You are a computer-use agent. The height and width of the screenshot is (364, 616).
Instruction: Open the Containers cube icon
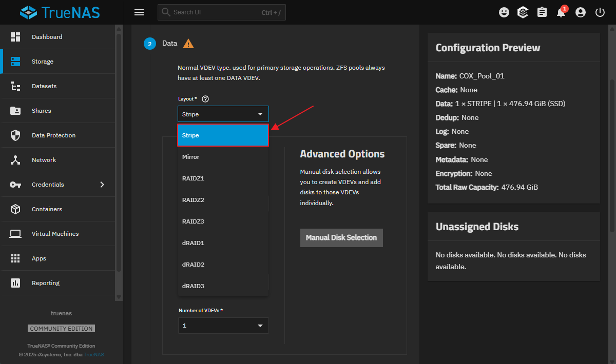tap(15, 209)
